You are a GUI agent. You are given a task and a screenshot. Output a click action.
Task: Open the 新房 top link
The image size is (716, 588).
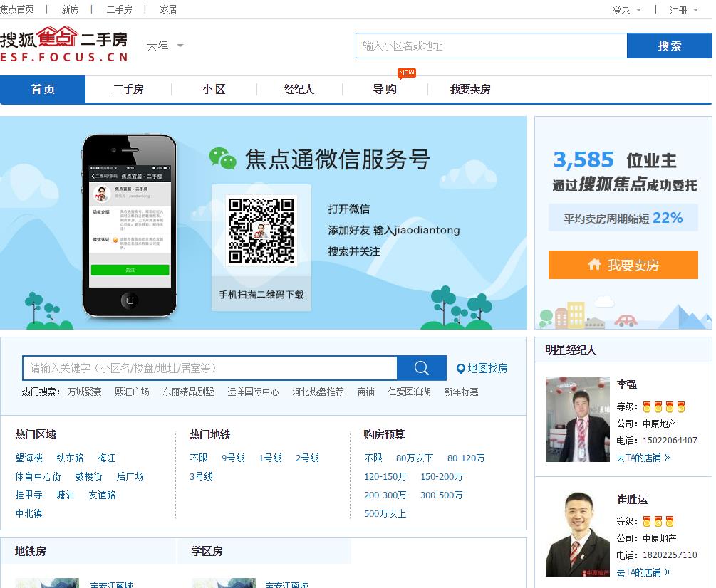[70, 9]
